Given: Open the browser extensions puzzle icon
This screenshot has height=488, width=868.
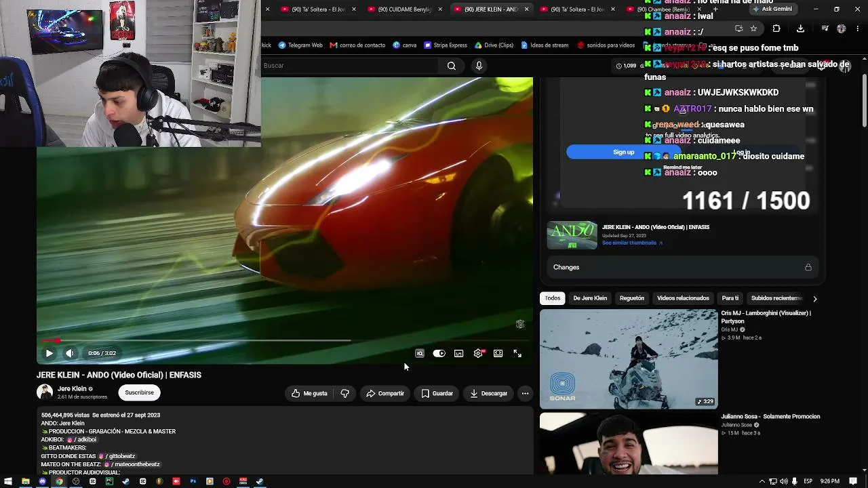Looking at the screenshot, I should (776, 29).
